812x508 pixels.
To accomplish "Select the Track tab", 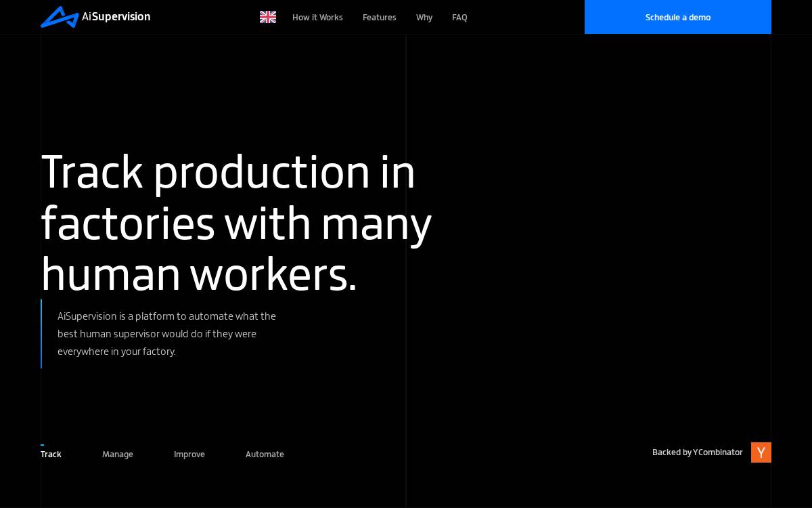I will 51,454.
